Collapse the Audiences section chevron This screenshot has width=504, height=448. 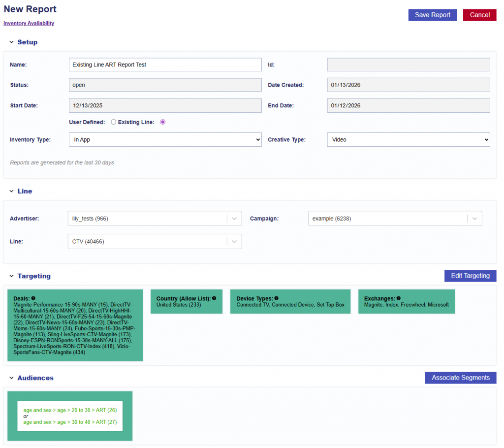click(x=11, y=378)
